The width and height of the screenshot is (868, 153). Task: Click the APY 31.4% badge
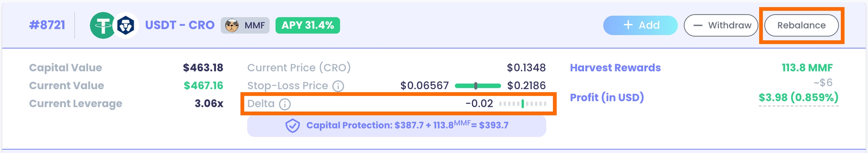pos(307,25)
